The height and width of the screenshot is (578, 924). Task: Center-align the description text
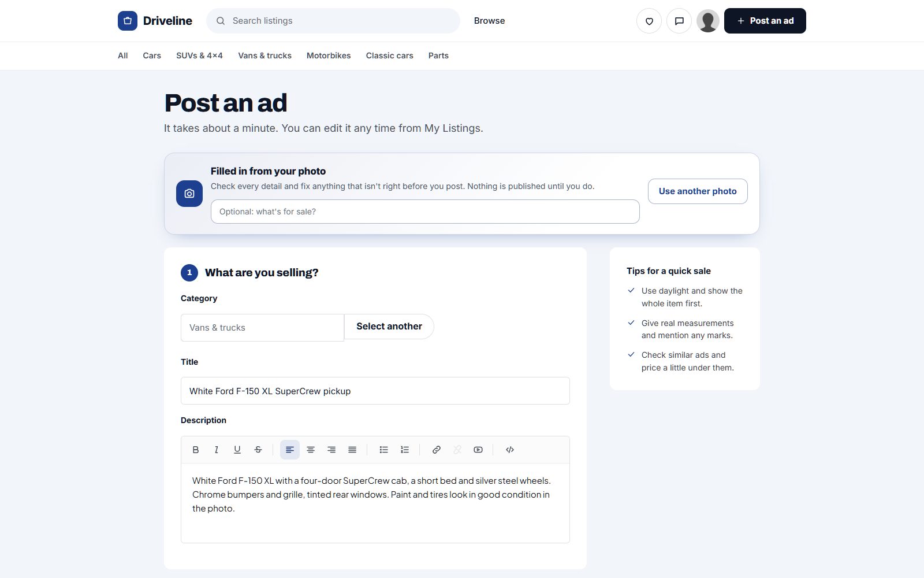[311, 450]
